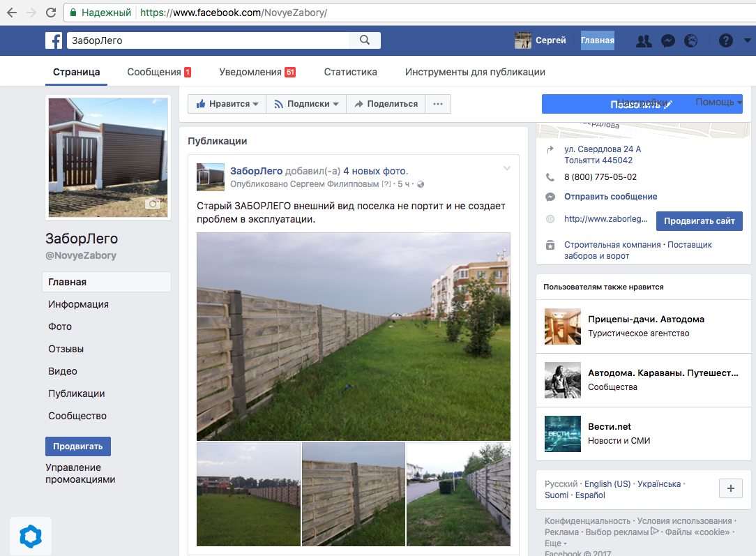Expand the Подписки dropdown
Image resolution: width=756 pixels, height=556 pixels.
[305, 104]
